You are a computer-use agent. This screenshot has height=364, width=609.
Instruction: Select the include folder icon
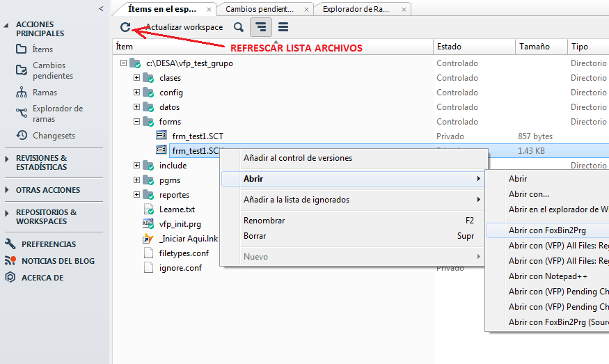[148, 166]
